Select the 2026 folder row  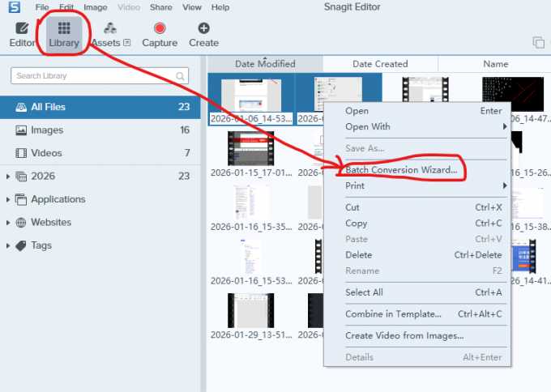coord(100,176)
